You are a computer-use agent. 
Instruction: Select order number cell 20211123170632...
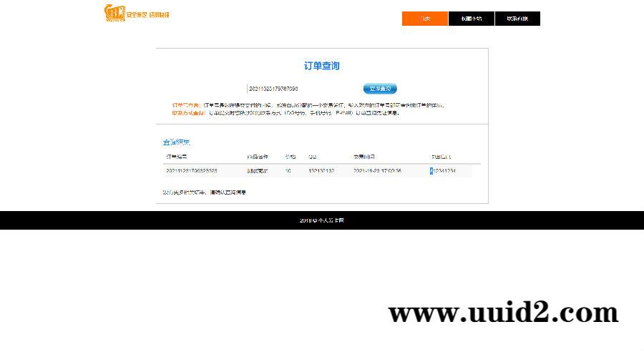[191, 171]
